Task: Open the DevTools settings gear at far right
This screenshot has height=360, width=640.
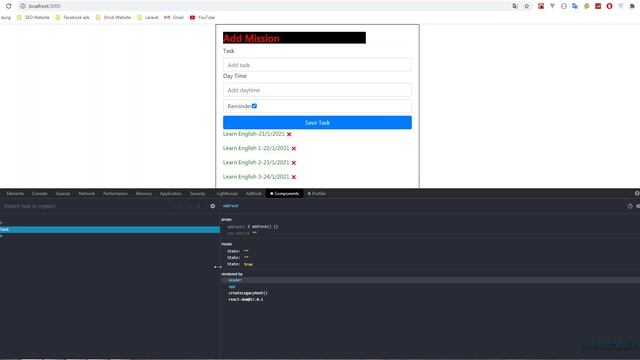Action: (637, 193)
